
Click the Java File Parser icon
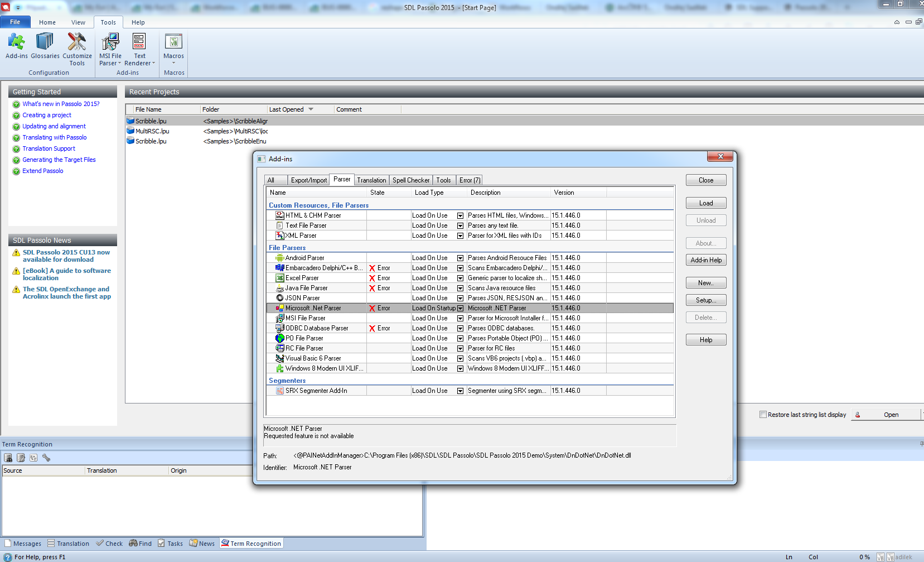(280, 288)
